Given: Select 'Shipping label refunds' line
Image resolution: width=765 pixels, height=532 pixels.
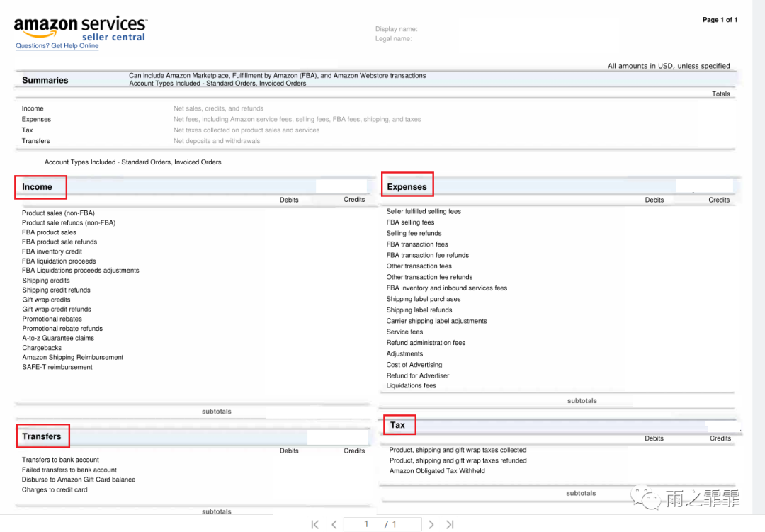Looking at the screenshot, I should [x=419, y=310].
